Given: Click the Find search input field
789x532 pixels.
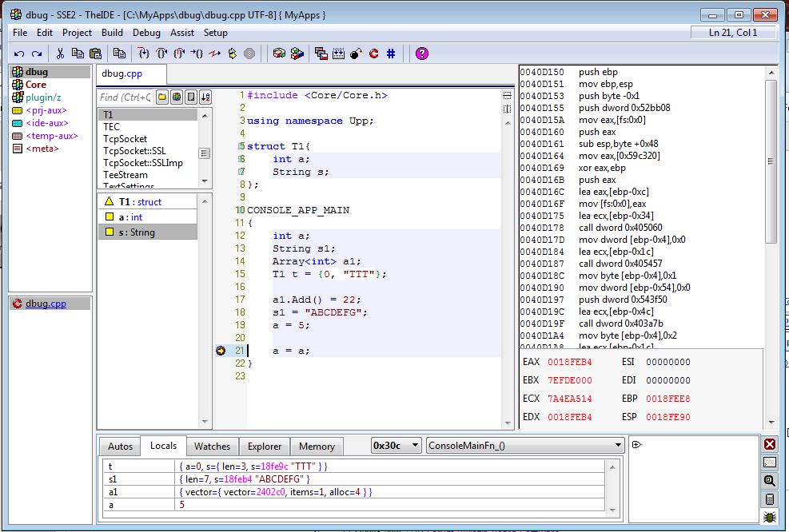Looking at the screenshot, I should 125,97.
